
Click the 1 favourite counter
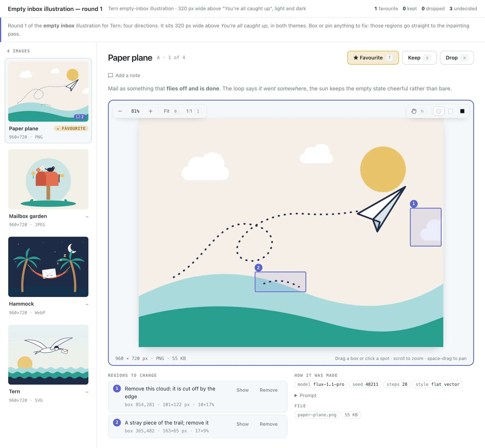[x=386, y=8]
